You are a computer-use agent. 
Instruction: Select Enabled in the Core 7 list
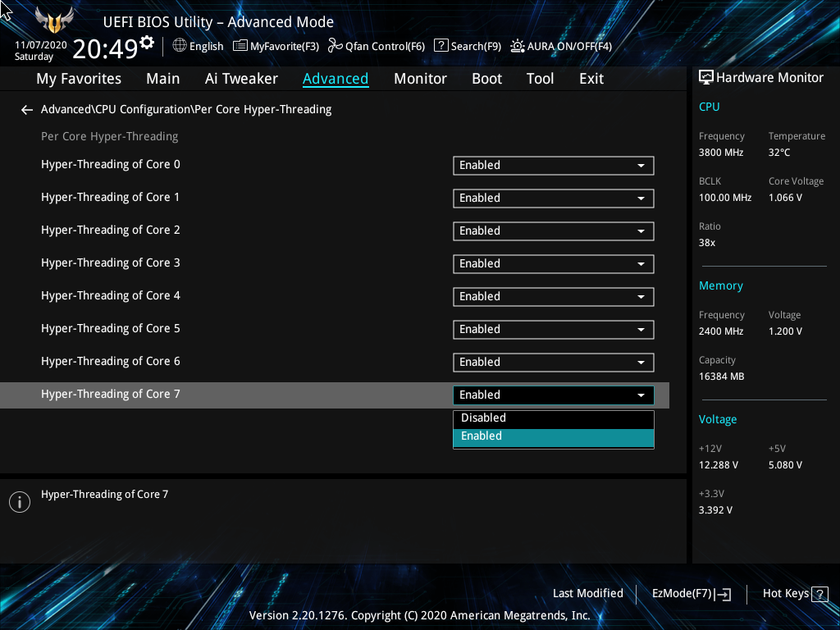(554, 436)
